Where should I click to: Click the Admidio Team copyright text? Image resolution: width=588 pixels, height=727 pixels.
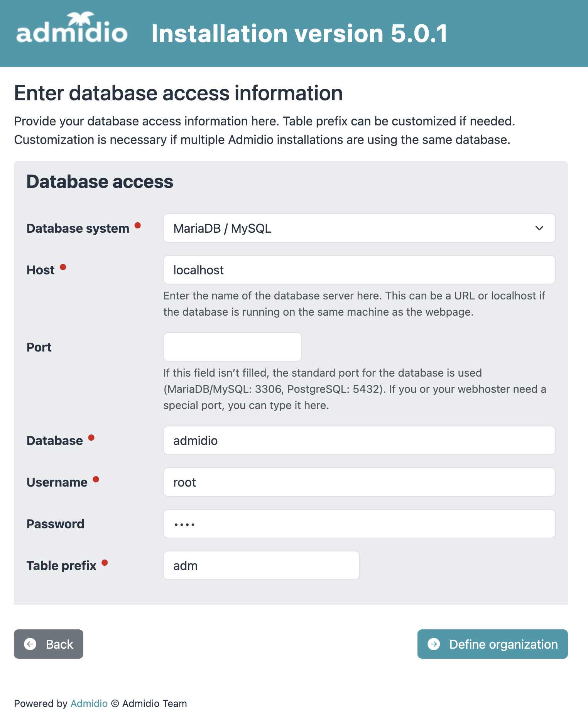pos(149,703)
